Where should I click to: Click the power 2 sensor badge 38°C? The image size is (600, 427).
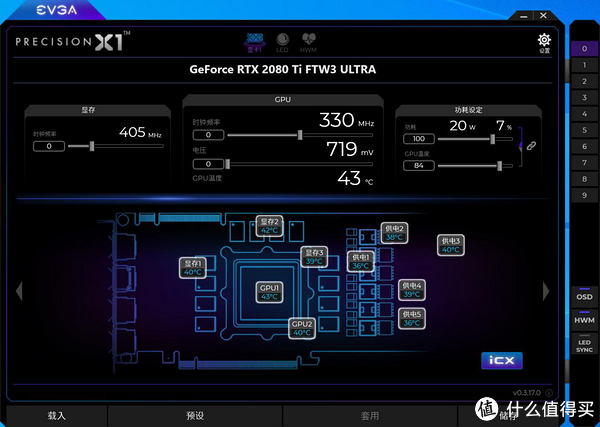[x=394, y=233]
